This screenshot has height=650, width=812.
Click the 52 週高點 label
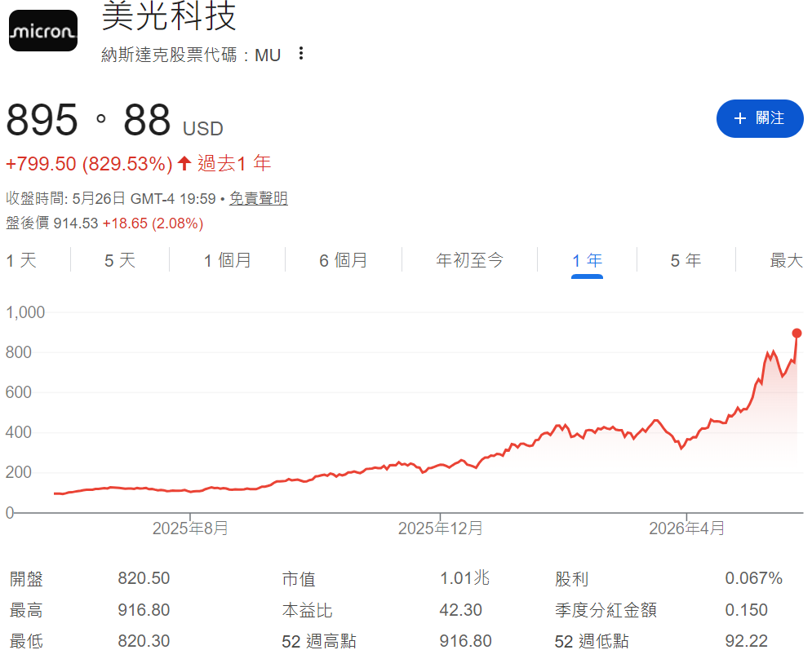[319, 641]
